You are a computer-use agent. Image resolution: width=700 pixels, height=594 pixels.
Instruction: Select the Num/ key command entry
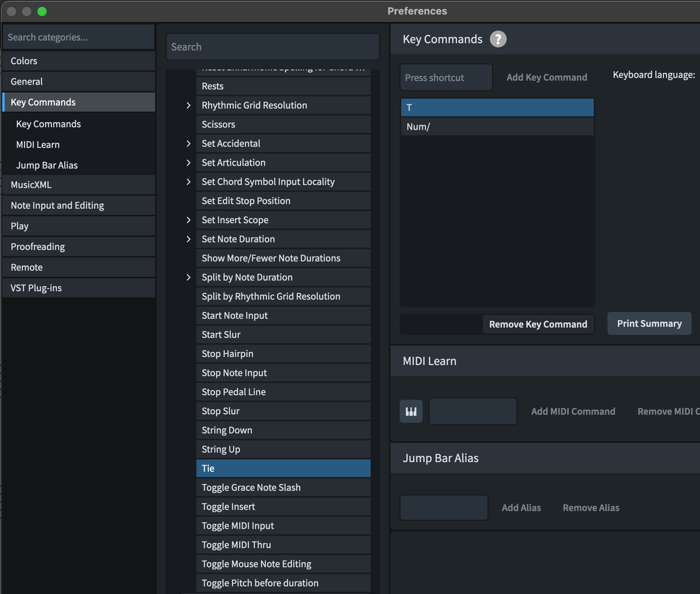(x=497, y=127)
